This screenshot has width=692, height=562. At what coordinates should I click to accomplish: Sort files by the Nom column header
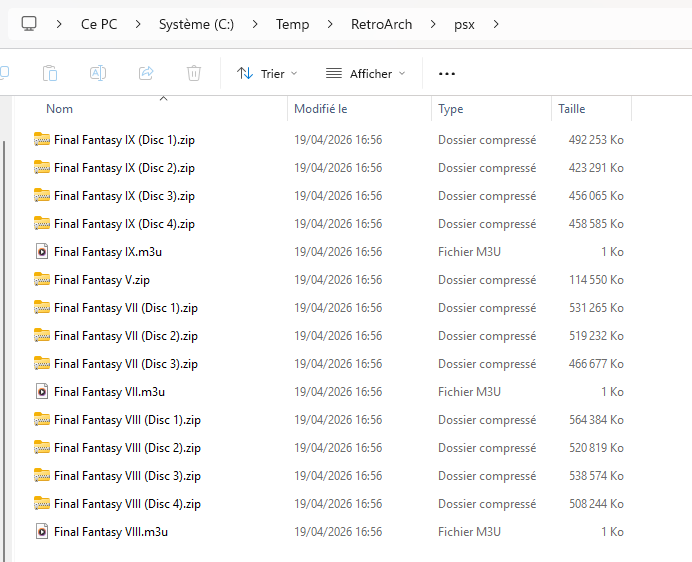point(60,109)
